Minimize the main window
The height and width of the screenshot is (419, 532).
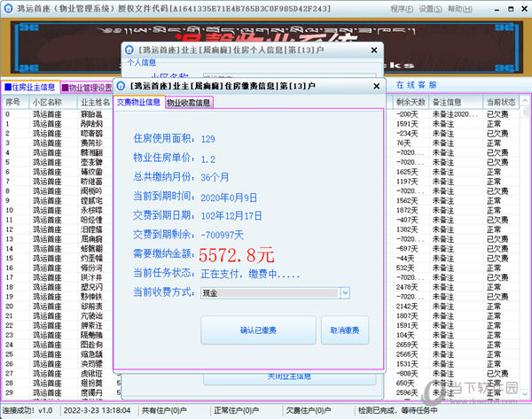tap(497, 9)
